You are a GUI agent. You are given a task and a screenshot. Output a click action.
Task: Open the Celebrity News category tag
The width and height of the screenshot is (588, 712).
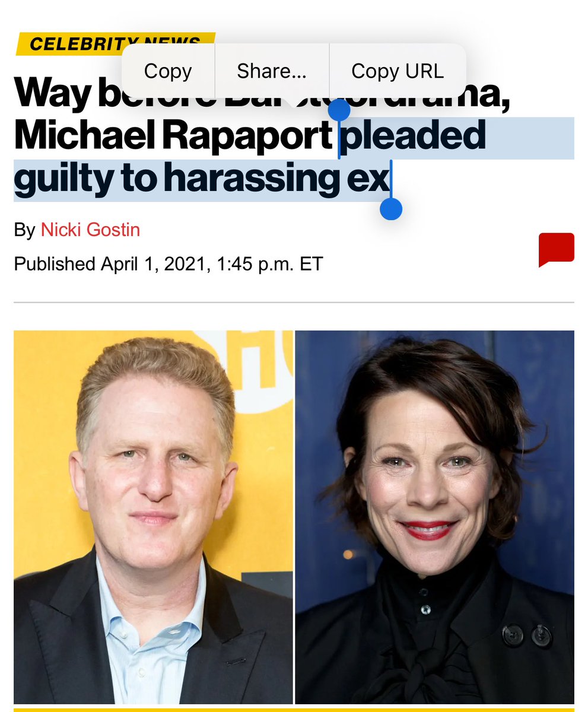pos(115,43)
